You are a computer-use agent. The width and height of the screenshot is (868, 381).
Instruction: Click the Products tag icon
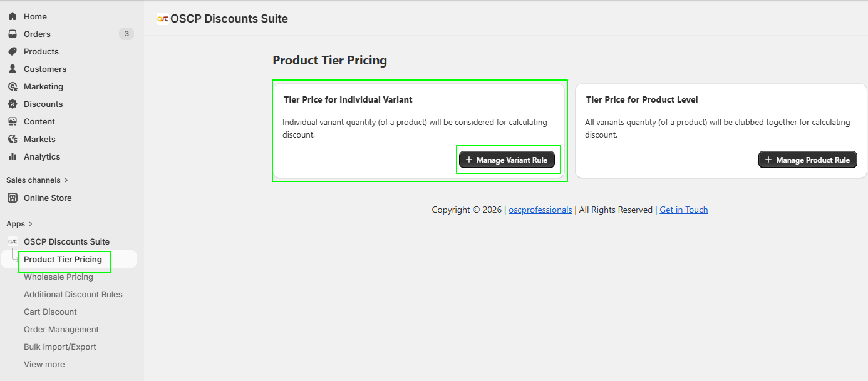(13, 51)
